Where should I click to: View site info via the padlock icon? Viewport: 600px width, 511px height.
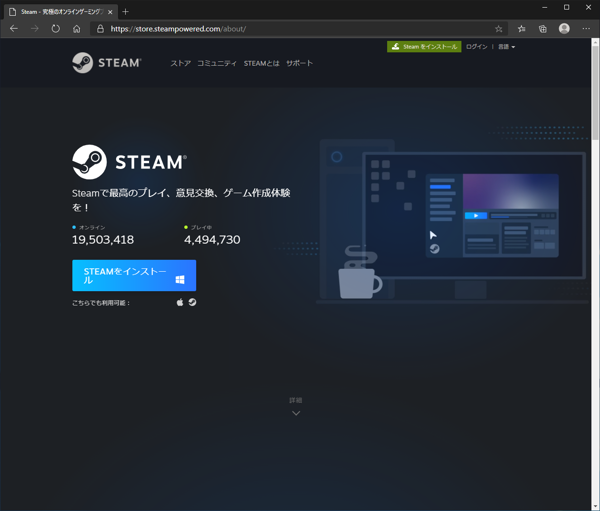[100, 29]
